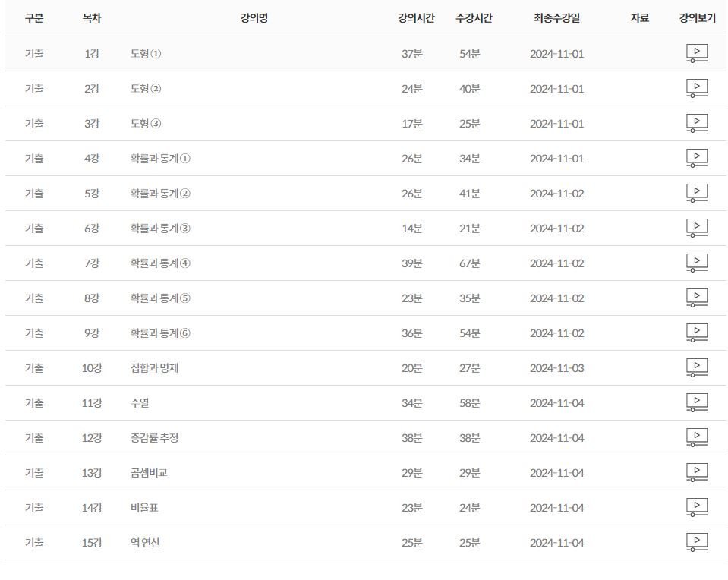Play the 12강 증감률 추정 lecture icon
The height and width of the screenshot is (580, 728).
pyautogui.click(x=696, y=437)
